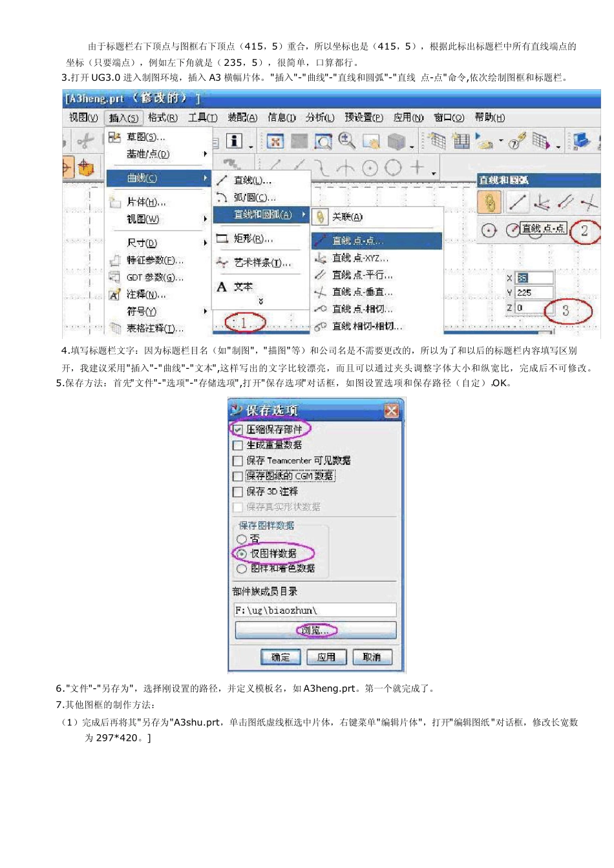The width and height of the screenshot is (614, 868).
Task: Click the 艺术样条 spline icon
Action: pos(222,263)
